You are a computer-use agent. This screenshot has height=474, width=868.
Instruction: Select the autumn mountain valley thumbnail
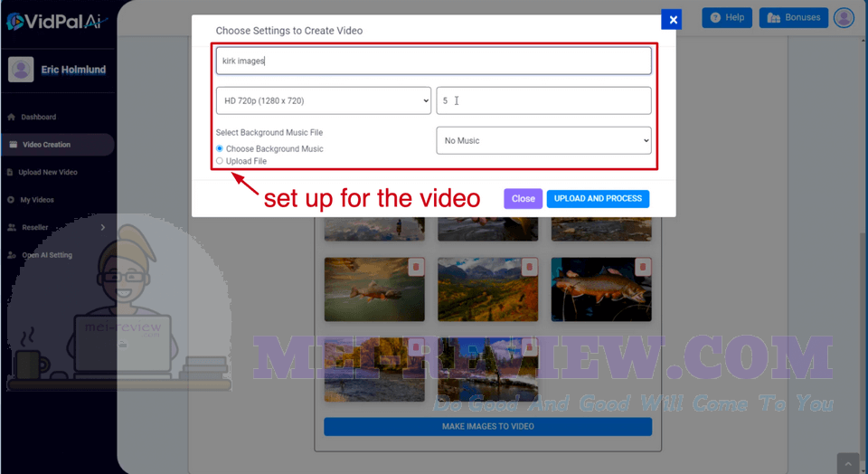click(487, 289)
